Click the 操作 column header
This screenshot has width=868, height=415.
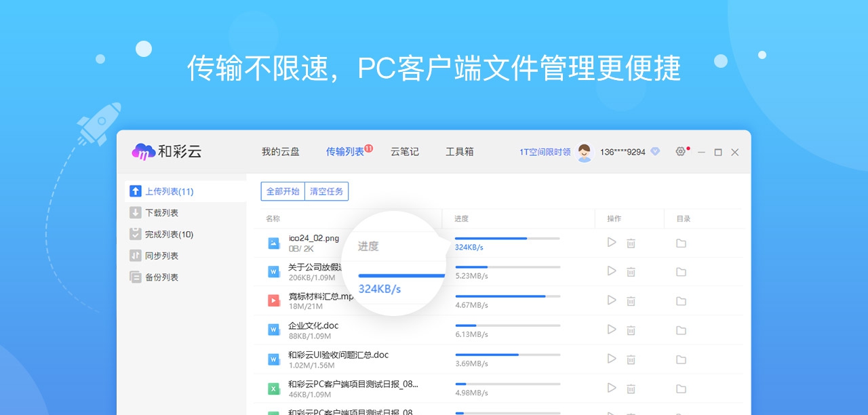tap(614, 218)
